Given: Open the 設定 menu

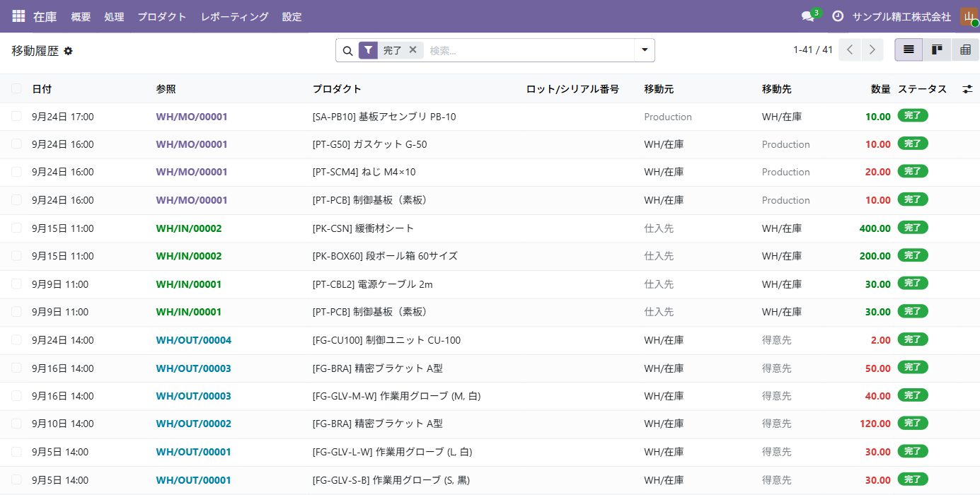Looking at the screenshot, I should click(x=292, y=16).
